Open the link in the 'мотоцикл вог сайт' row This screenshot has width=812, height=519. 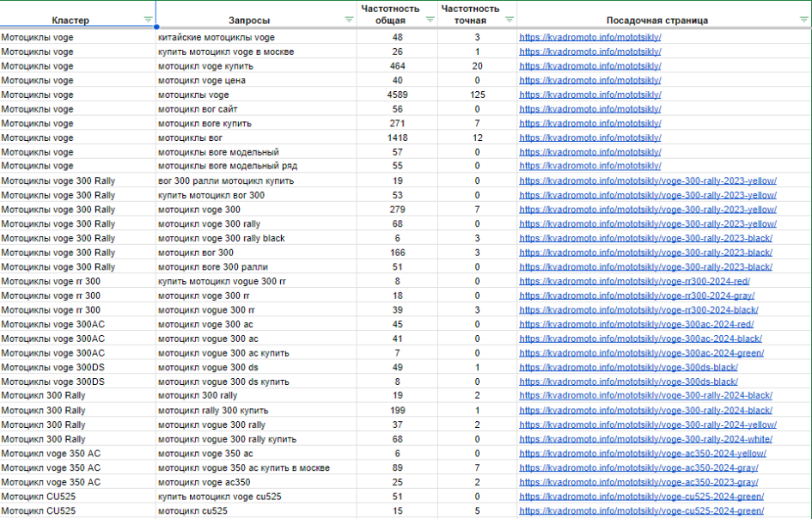(589, 109)
